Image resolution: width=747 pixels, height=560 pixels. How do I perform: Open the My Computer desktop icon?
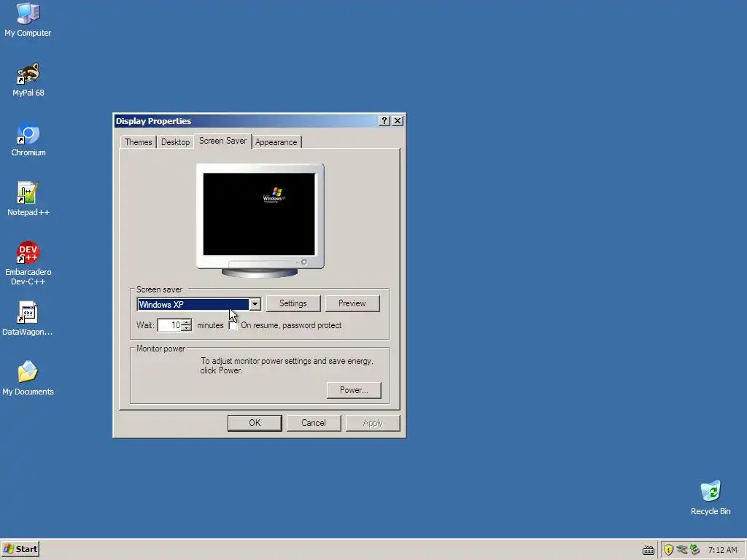point(28,19)
